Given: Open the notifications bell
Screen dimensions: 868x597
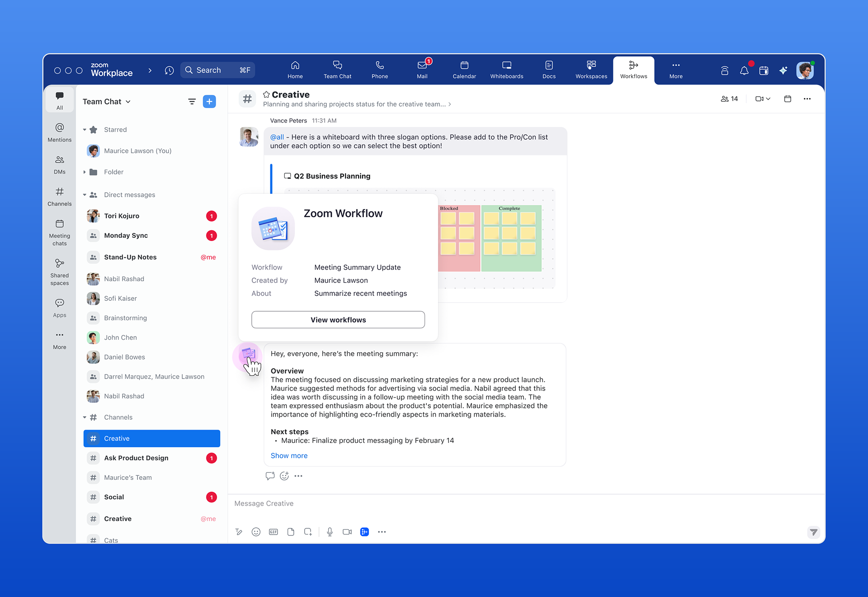Looking at the screenshot, I should point(744,70).
